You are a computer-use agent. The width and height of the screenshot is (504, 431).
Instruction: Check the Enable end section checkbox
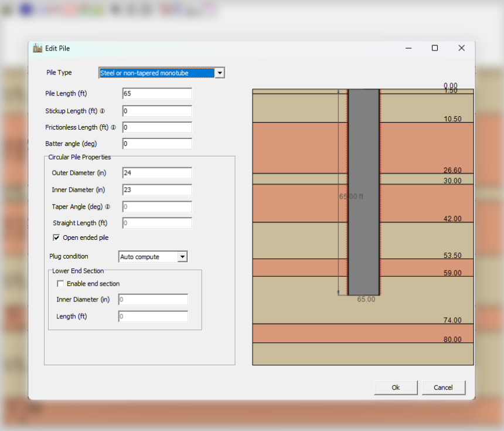[x=60, y=284]
